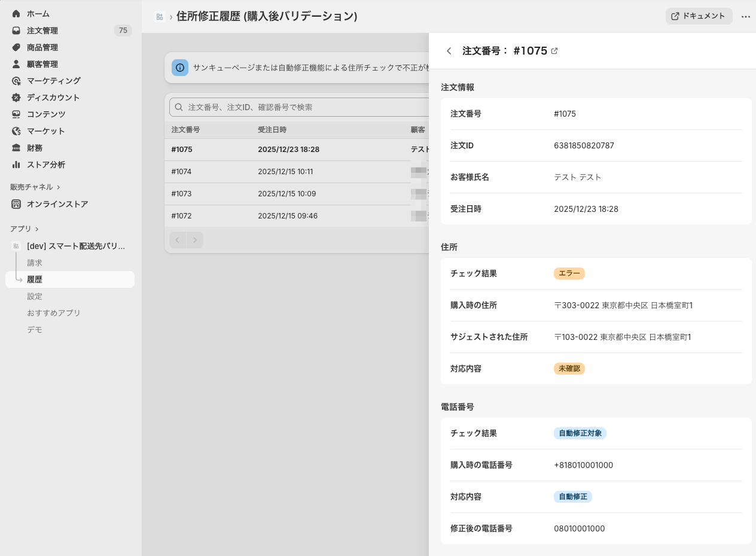Open 顧客管理 person icon
This screenshot has width=756, height=556.
[16, 64]
